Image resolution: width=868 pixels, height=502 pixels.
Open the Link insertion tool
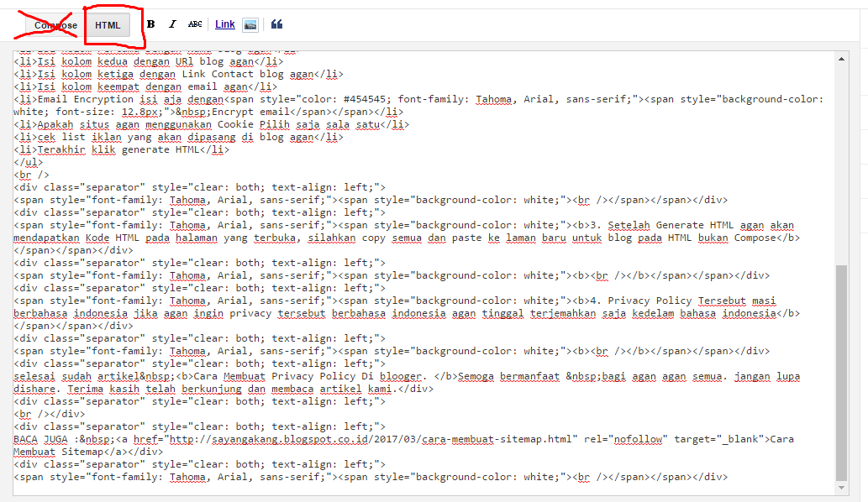pyautogui.click(x=224, y=24)
